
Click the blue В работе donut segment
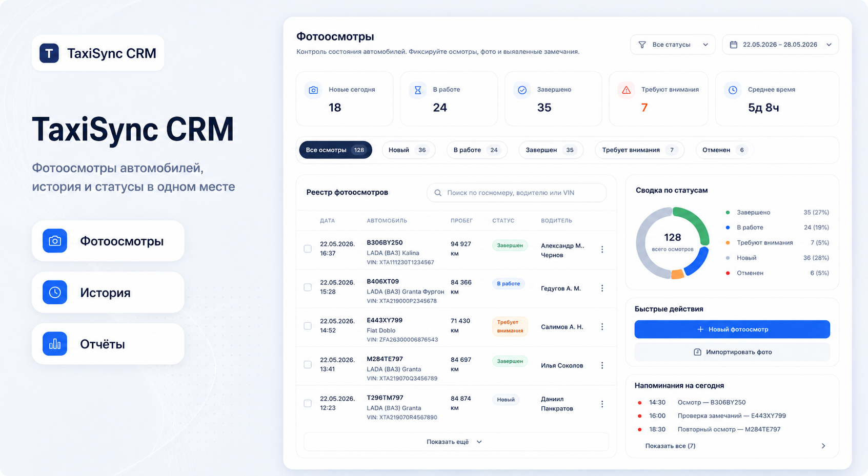[x=697, y=261]
